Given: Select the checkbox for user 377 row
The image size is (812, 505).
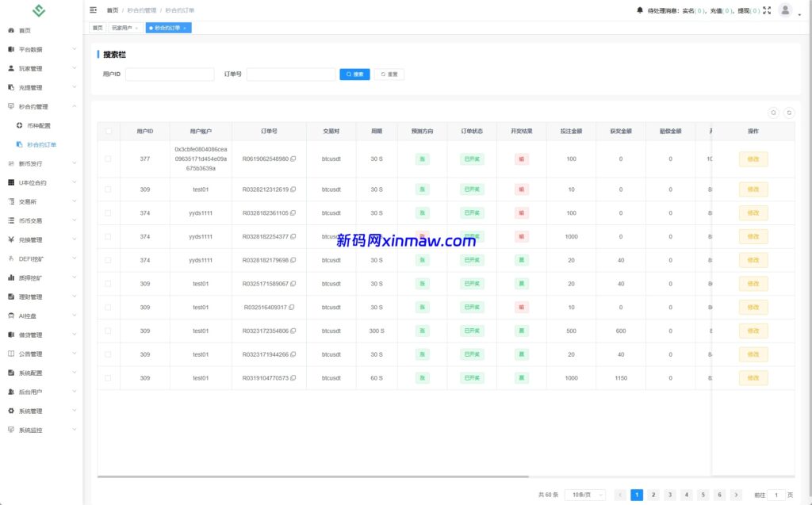Looking at the screenshot, I should [x=108, y=159].
